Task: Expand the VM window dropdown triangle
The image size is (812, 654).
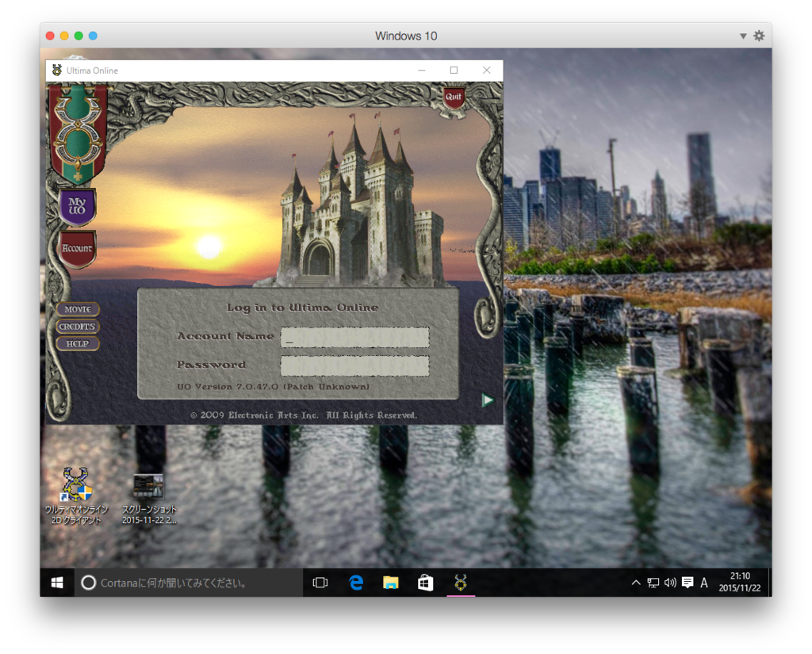Action: (x=743, y=36)
